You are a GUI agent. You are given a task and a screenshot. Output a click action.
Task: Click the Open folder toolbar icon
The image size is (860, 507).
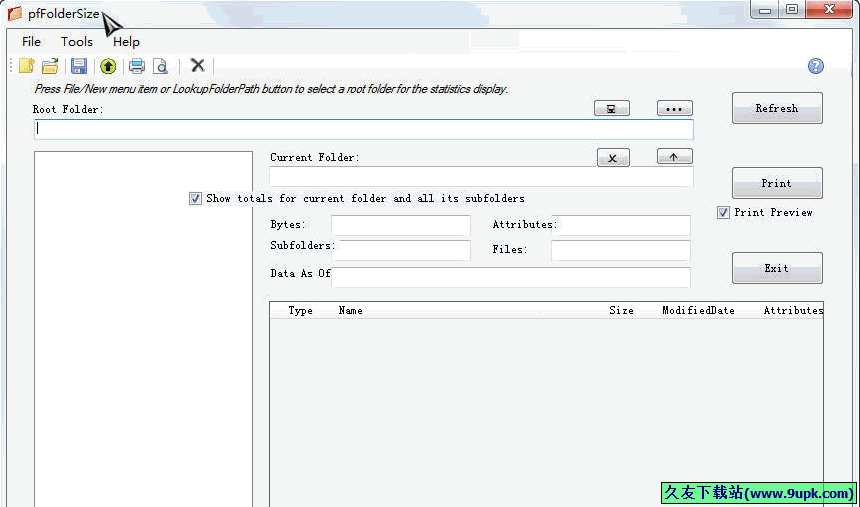tap(50, 66)
